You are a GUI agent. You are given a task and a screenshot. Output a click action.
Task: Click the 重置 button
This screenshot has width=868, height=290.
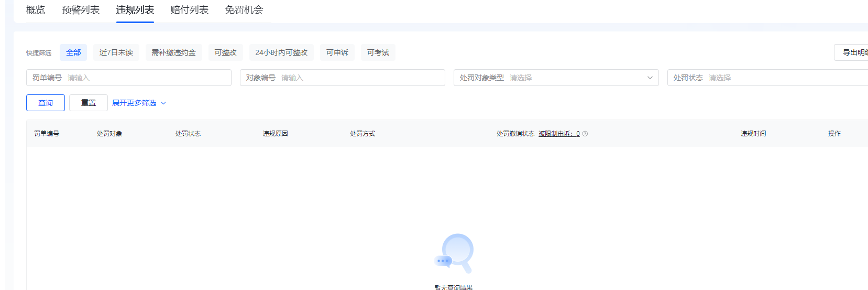[x=89, y=103]
